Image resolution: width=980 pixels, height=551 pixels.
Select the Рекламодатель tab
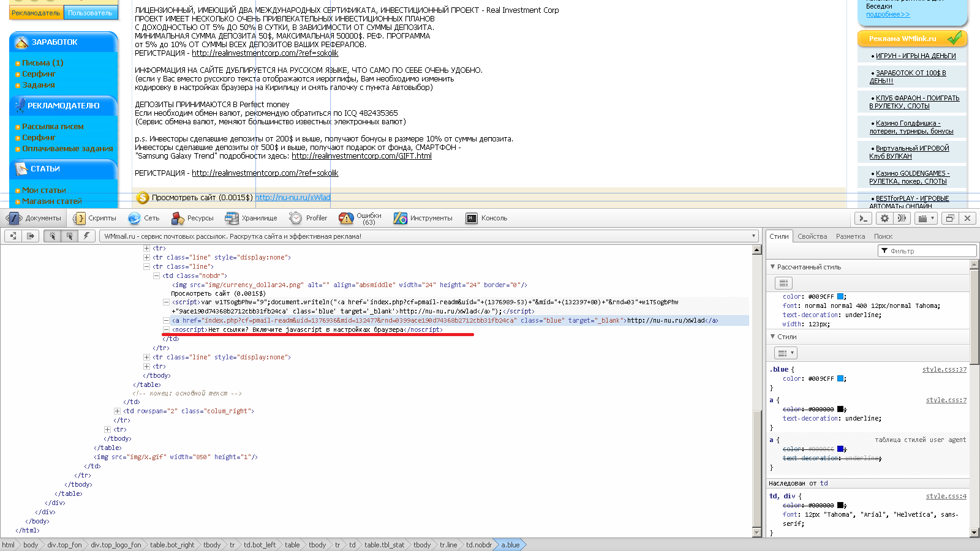(x=36, y=13)
